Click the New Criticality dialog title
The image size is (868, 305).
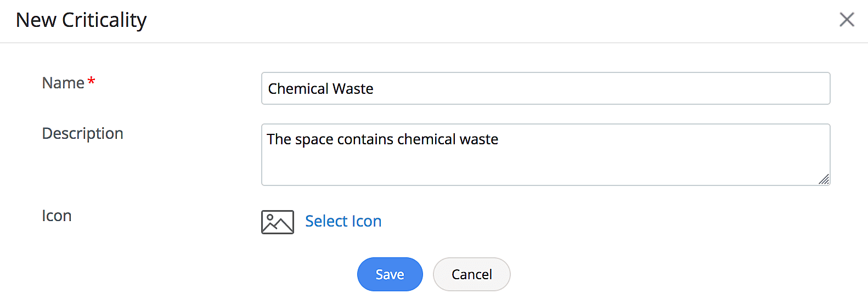(x=81, y=20)
